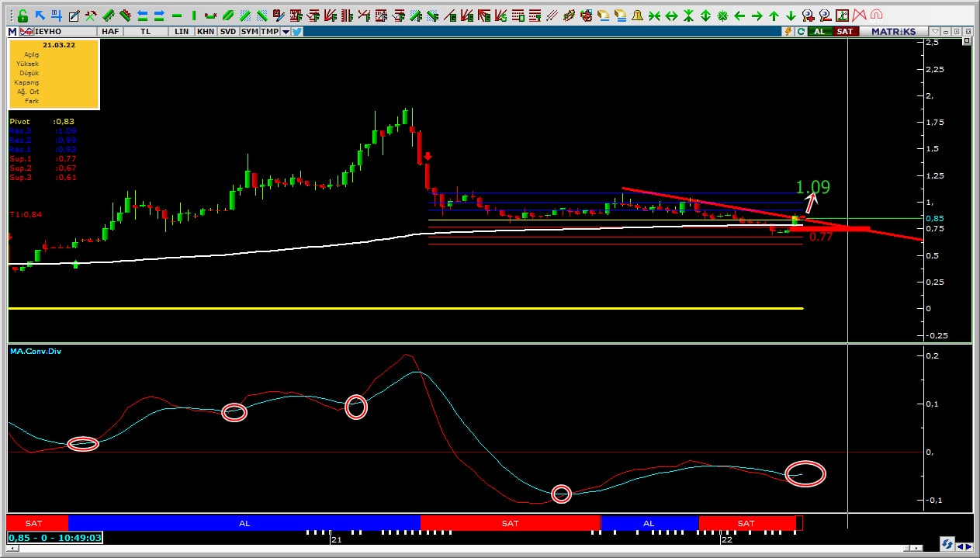Click the MA.Conv.Div indicator label

click(x=36, y=352)
